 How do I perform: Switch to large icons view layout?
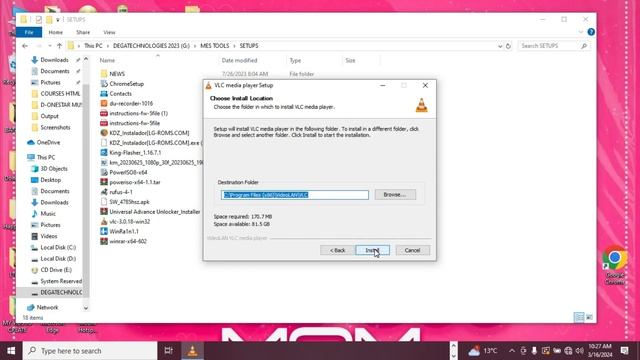(x=589, y=317)
